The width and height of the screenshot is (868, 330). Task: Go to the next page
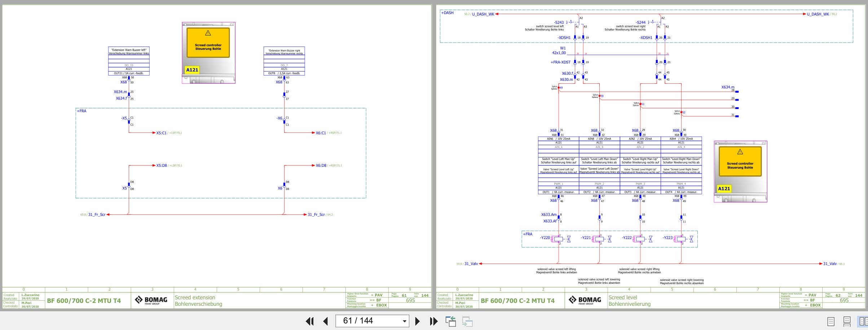(x=417, y=321)
